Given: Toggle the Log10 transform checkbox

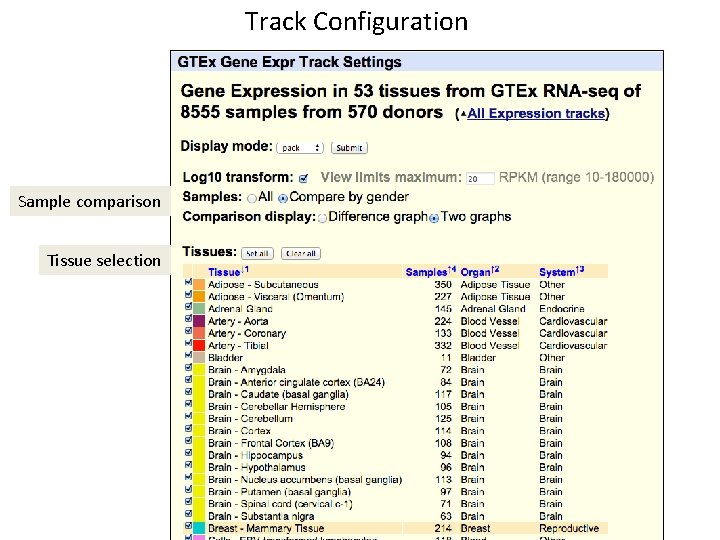Looking at the screenshot, I should (303, 178).
